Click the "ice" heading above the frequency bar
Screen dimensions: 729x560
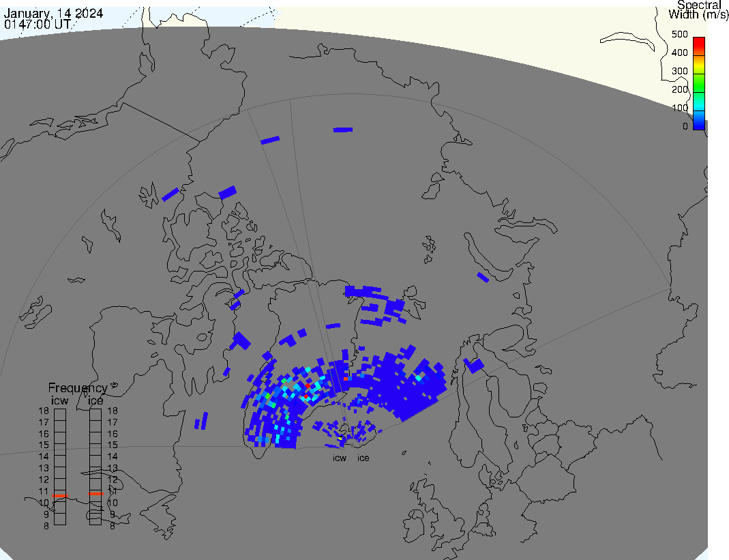[x=95, y=400]
